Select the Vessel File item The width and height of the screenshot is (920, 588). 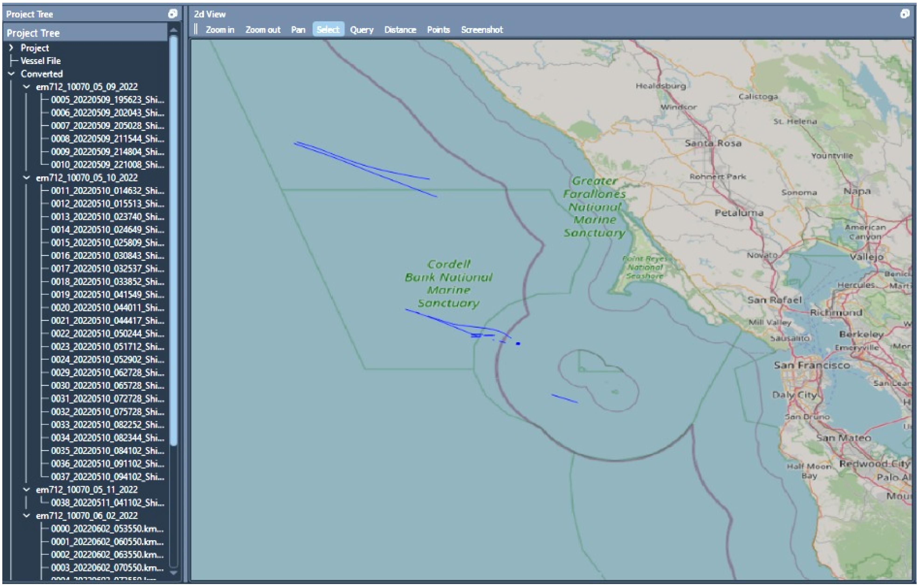click(41, 61)
